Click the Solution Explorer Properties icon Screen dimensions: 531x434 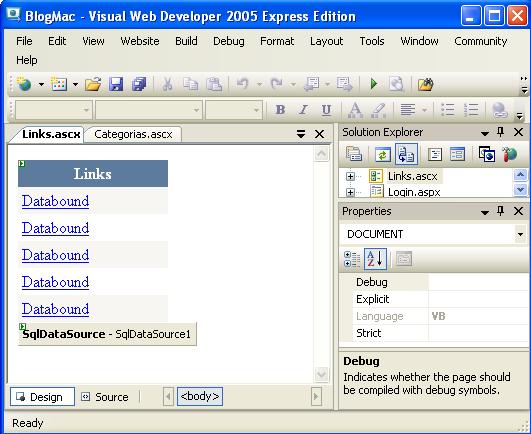pyautogui.click(x=354, y=155)
